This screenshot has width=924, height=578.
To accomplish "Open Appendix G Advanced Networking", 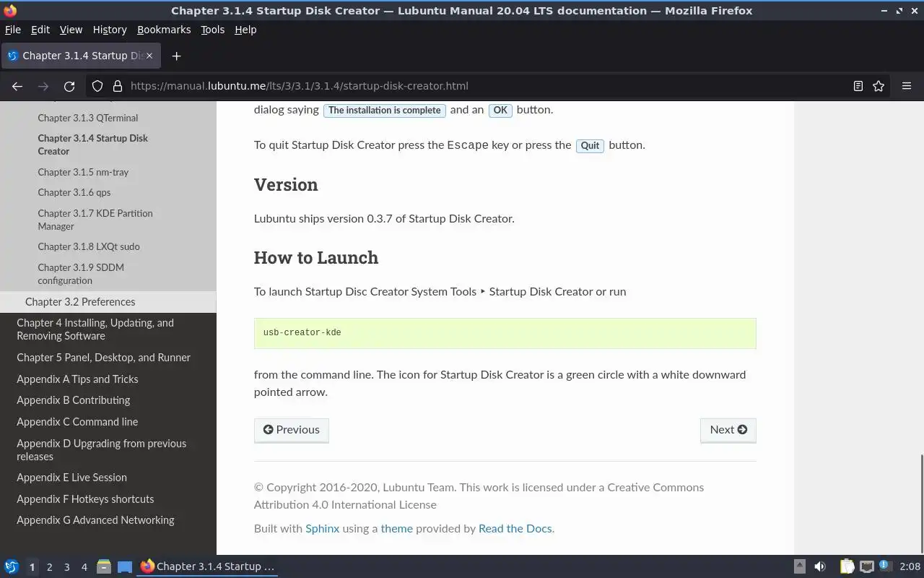I will [95, 520].
